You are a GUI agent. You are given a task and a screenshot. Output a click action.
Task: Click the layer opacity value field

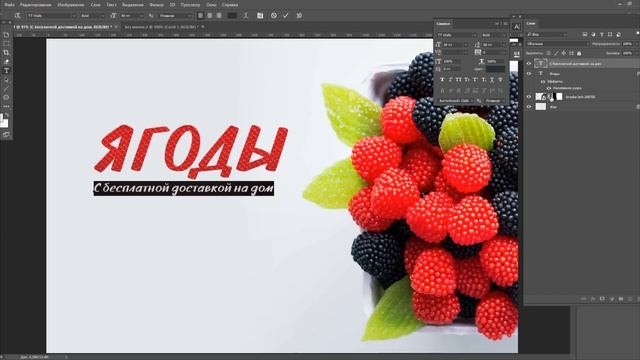[x=628, y=44]
